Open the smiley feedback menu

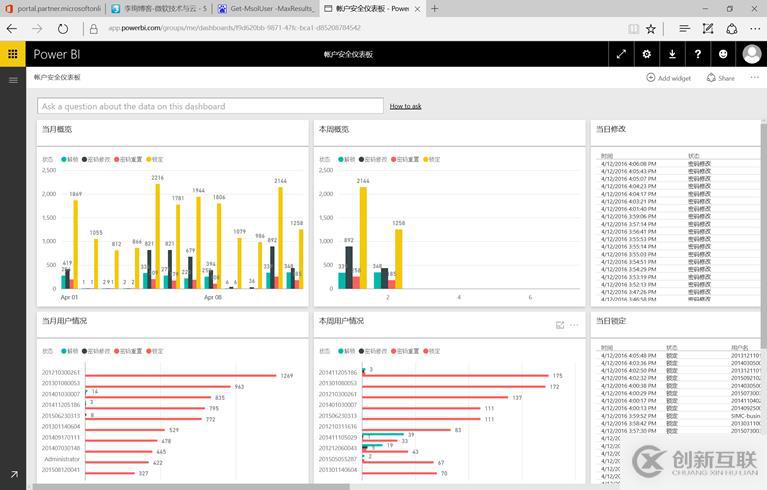pyautogui.click(x=723, y=54)
